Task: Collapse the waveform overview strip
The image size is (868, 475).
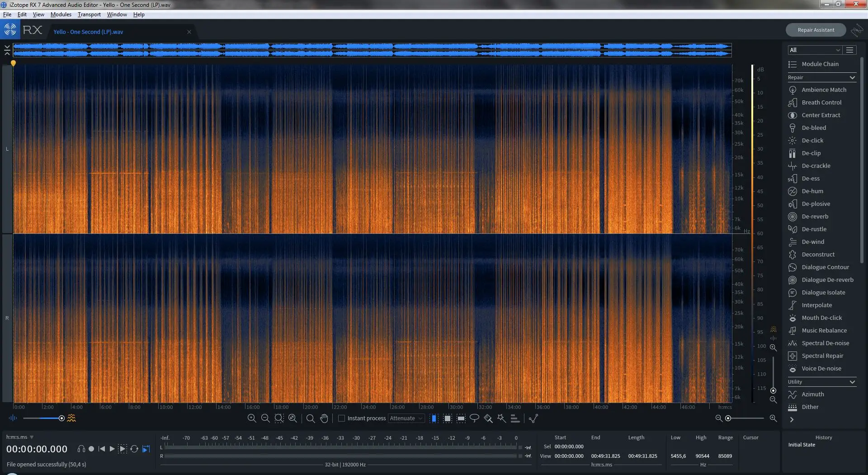Action: point(7,50)
